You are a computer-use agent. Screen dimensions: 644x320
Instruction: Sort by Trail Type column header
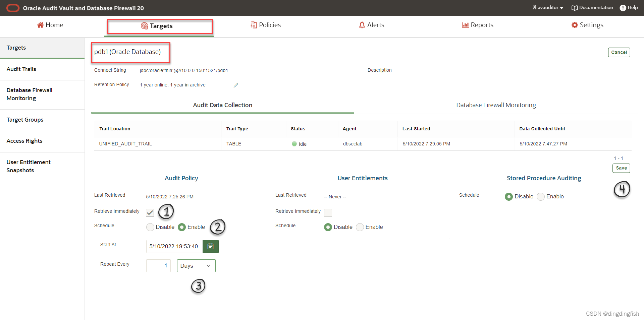pos(237,129)
